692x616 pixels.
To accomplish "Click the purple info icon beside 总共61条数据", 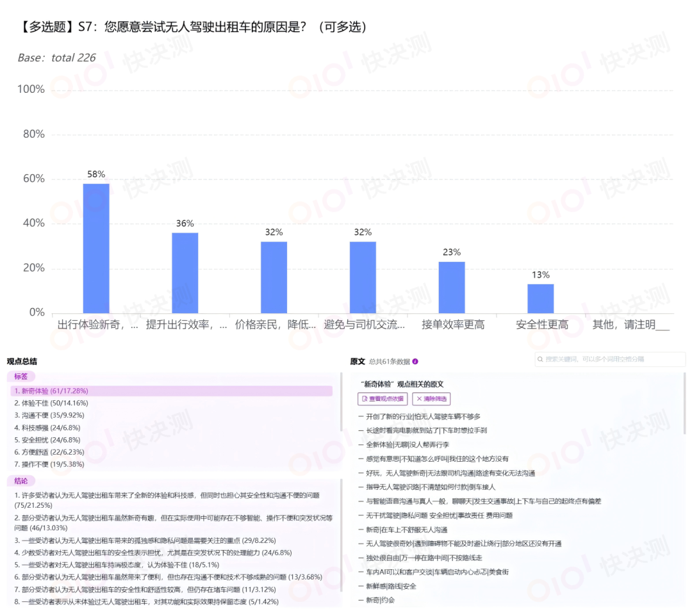I will [415, 362].
